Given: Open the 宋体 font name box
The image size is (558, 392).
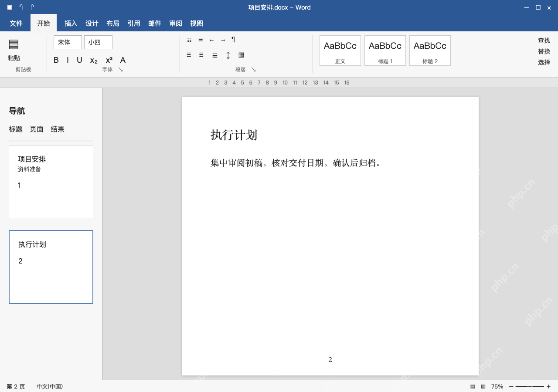Looking at the screenshot, I should [x=68, y=42].
